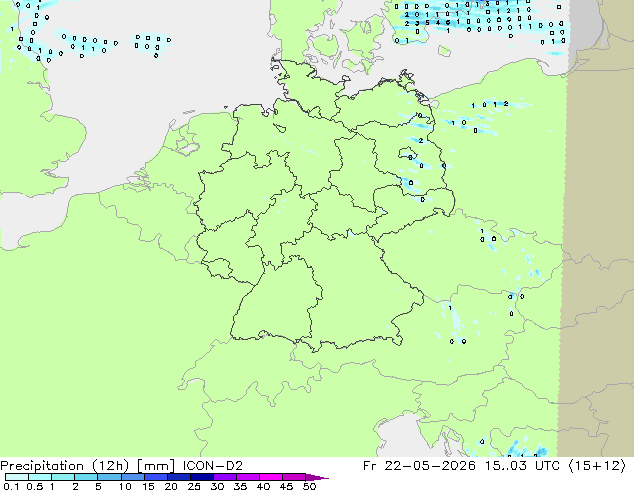Click the '35' legend scale label
Viewport: 634px width, 490px height.
point(240,486)
